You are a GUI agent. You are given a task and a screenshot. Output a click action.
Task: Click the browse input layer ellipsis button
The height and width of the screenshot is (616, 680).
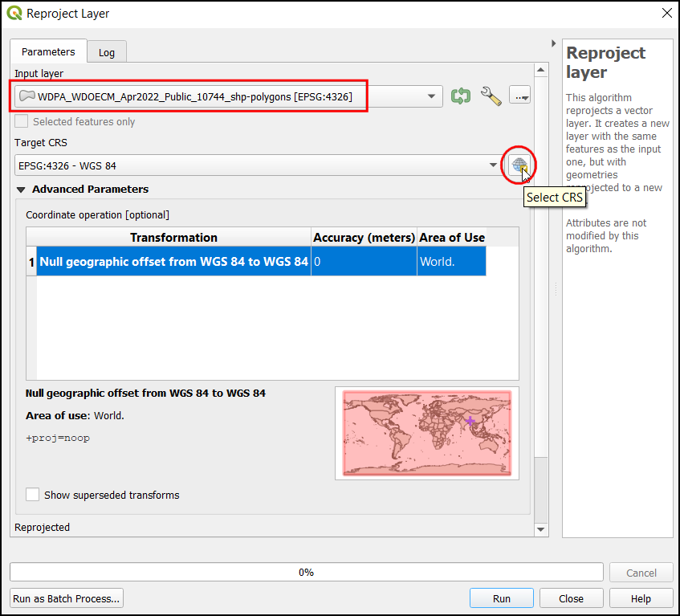(520, 96)
